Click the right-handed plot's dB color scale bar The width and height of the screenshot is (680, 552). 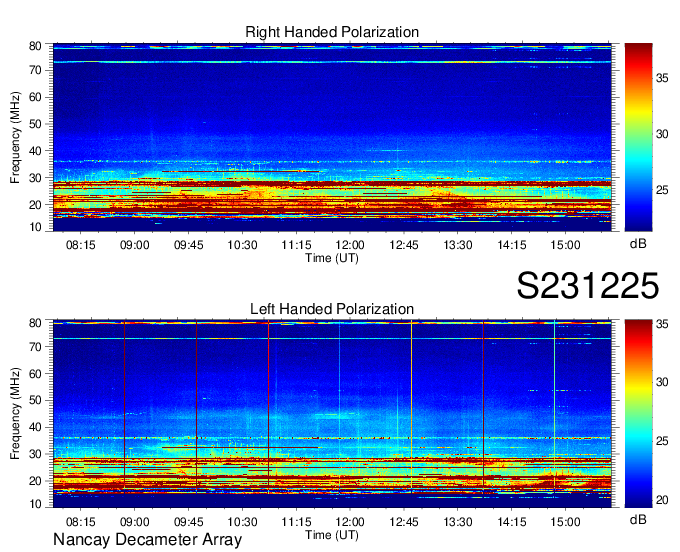(638, 137)
